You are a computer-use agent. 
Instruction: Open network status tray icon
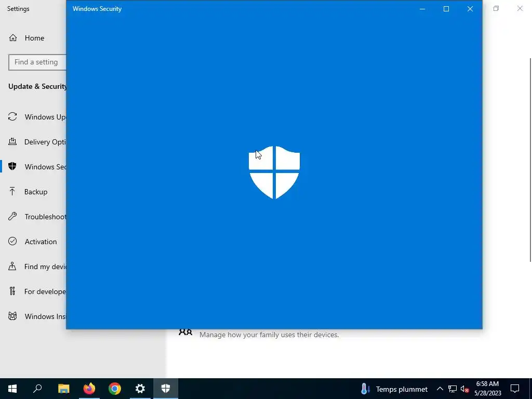(x=453, y=389)
